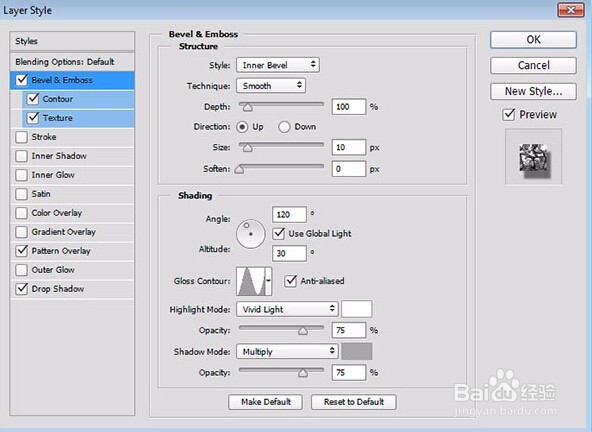The image size is (592, 432).
Task: Click the Depth slider handle
Action: (248, 108)
